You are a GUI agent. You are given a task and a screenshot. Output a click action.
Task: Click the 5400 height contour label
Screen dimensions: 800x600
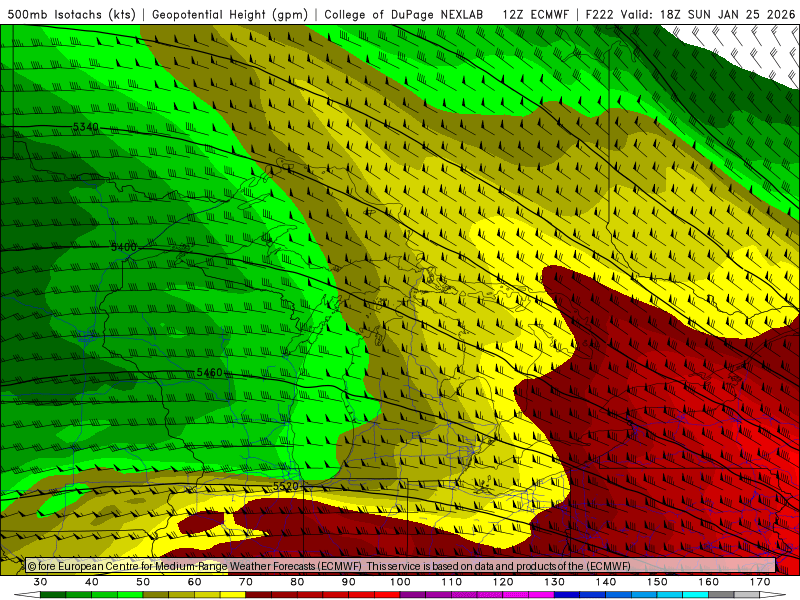click(124, 247)
